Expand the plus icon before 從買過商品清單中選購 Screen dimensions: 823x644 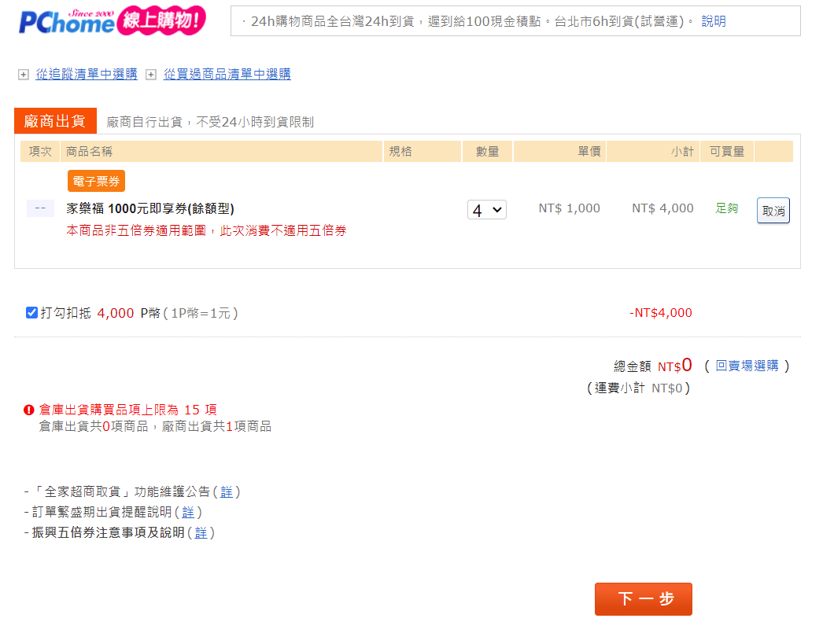pyautogui.click(x=150, y=75)
